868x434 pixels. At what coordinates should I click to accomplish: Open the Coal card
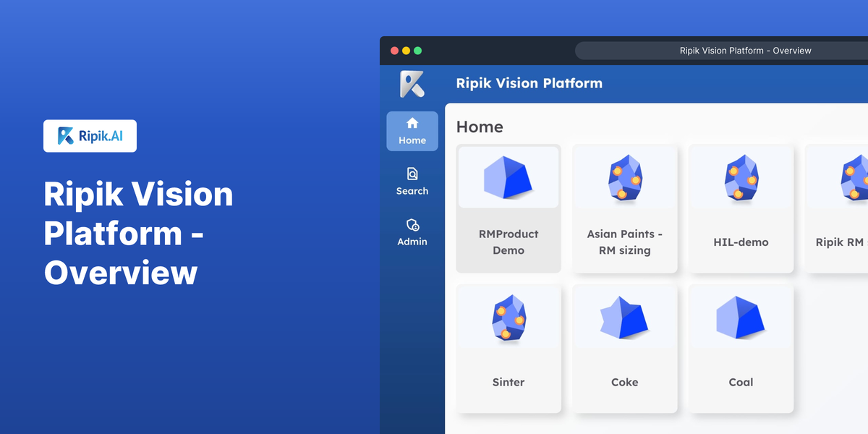click(x=741, y=349)
